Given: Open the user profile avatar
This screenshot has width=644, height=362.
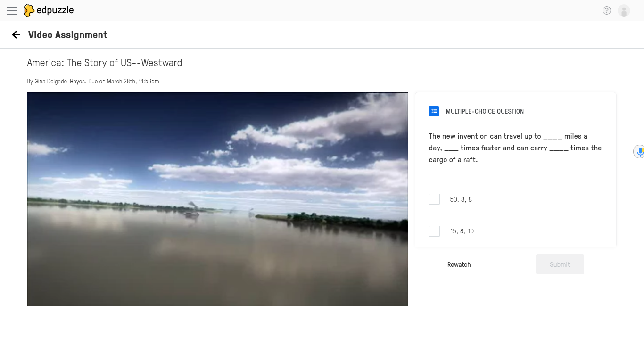Looking at the screenshot, I should (x=624, y=11).
